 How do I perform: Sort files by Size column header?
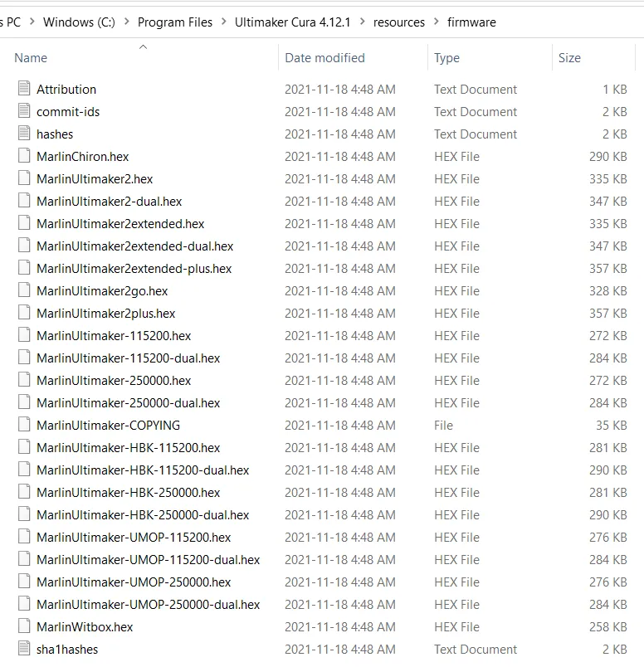pyautogui.click(x=569, y=58)
